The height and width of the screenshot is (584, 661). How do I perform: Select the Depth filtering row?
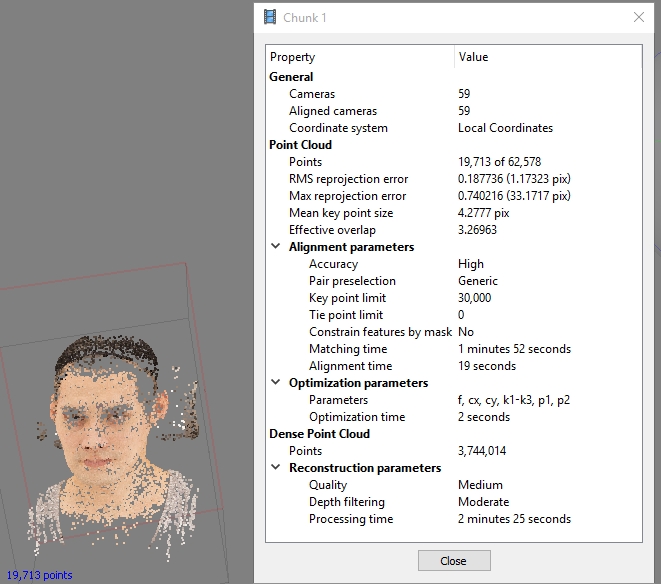pos(346,502)
